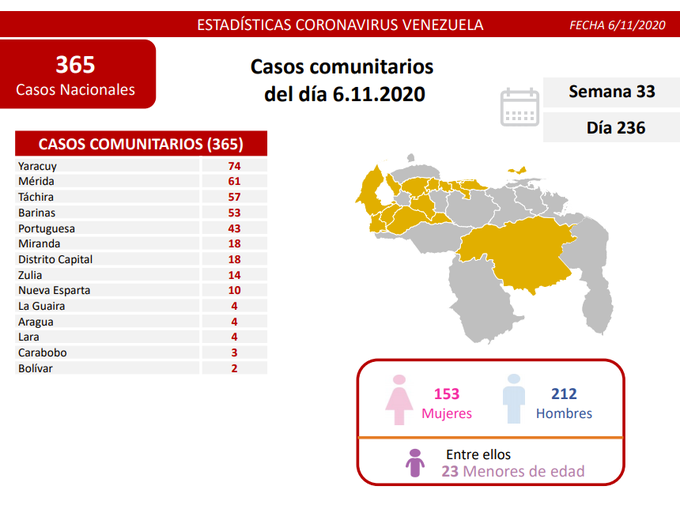Click the 153 Mujeres count
The image size is (680, 505).
click(447, 403)
